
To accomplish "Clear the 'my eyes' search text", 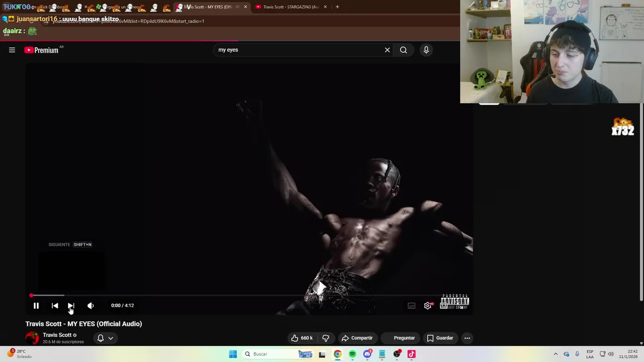I will (387, 50).
